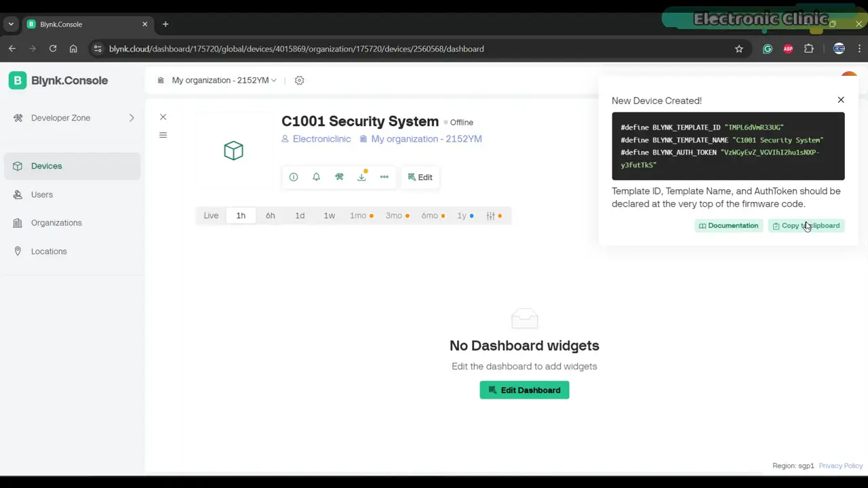Screen dimensions: 868x488
Task: Reload the page with refresh icon
Action: 53,49
